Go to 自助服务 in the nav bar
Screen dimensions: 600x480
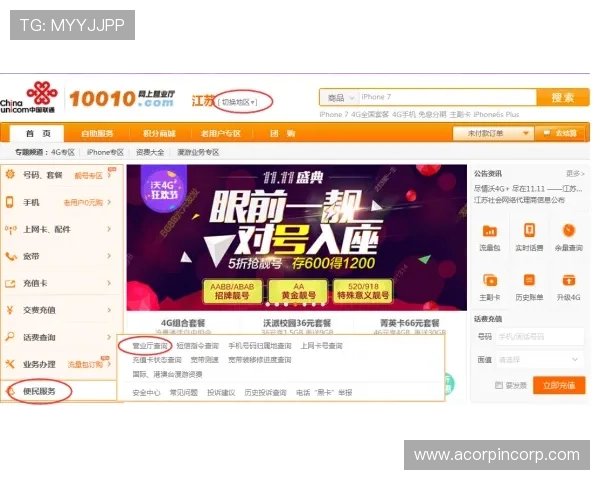click(97, 134)
